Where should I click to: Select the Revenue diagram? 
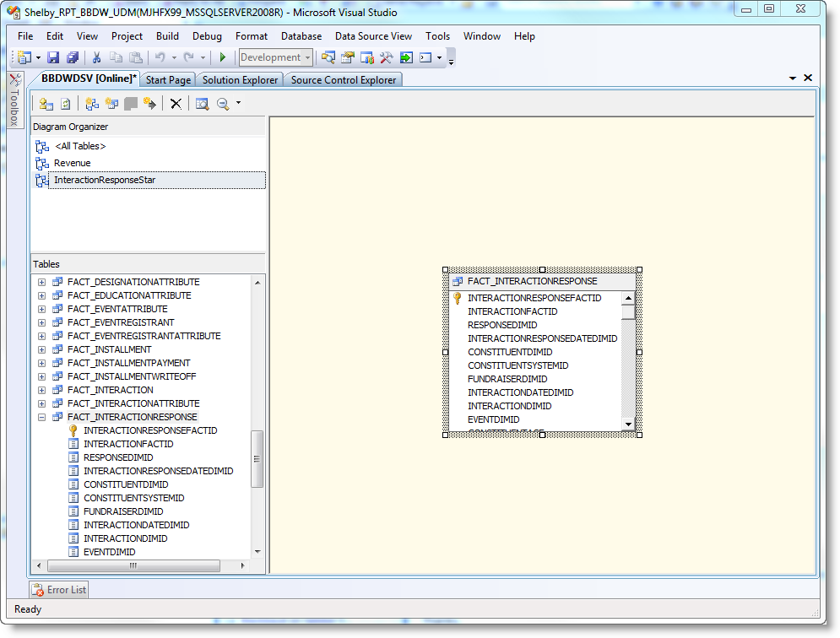(73, 163)
